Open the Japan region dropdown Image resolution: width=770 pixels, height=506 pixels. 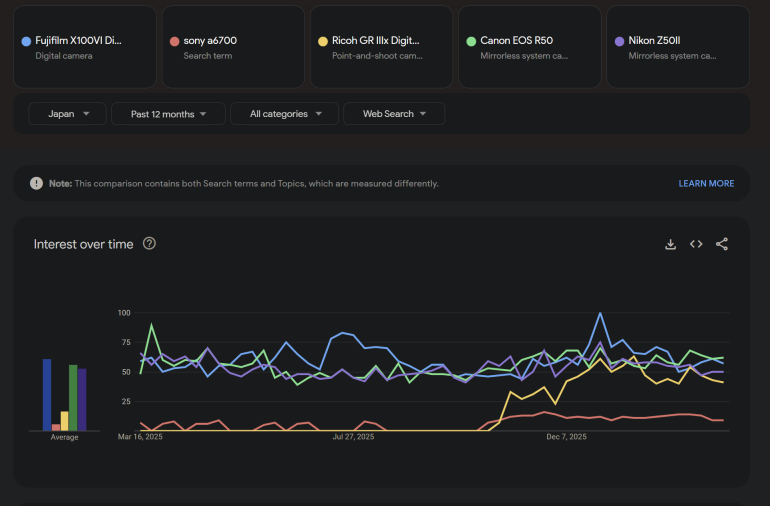(67, 114)
